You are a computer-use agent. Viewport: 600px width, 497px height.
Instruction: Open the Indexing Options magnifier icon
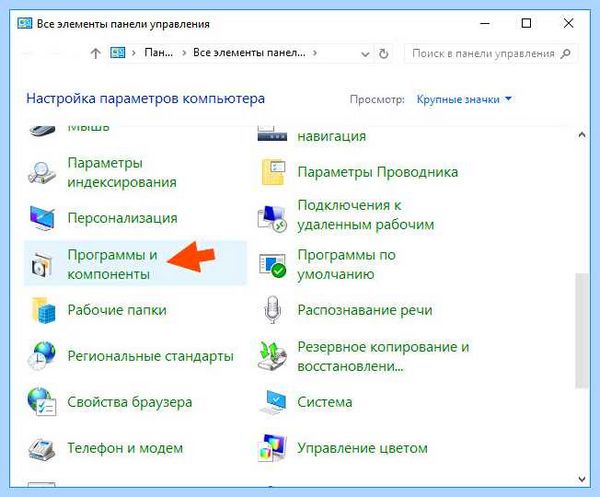click(42, 173)
